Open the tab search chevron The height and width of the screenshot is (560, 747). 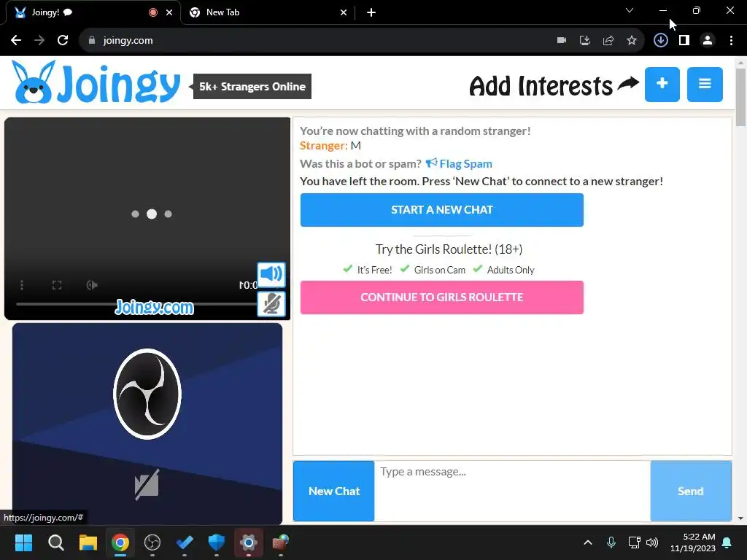[x=630, y=10]
